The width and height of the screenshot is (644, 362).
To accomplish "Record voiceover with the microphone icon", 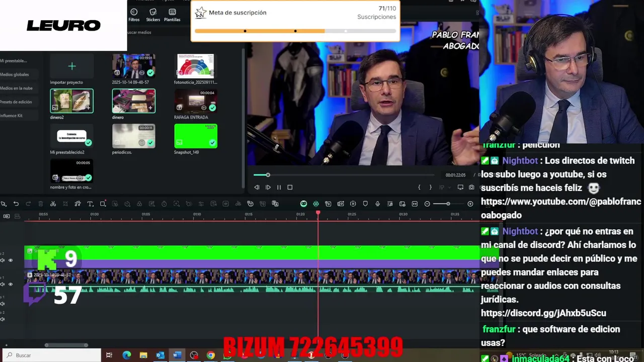I will pyautogui.click(x=377, y=204).
